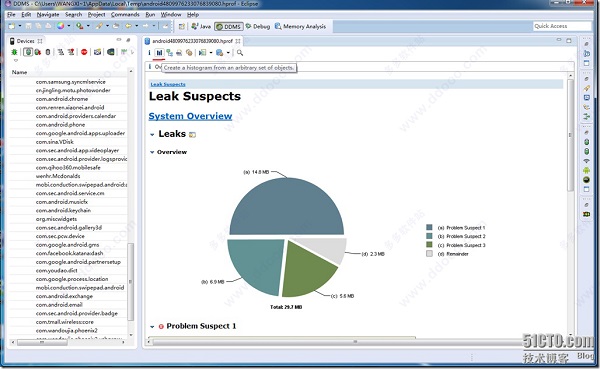Screen dimensions: 600x369
Task: Open the System Overview link
Action: pyautogui.click(x=190, y=116)
